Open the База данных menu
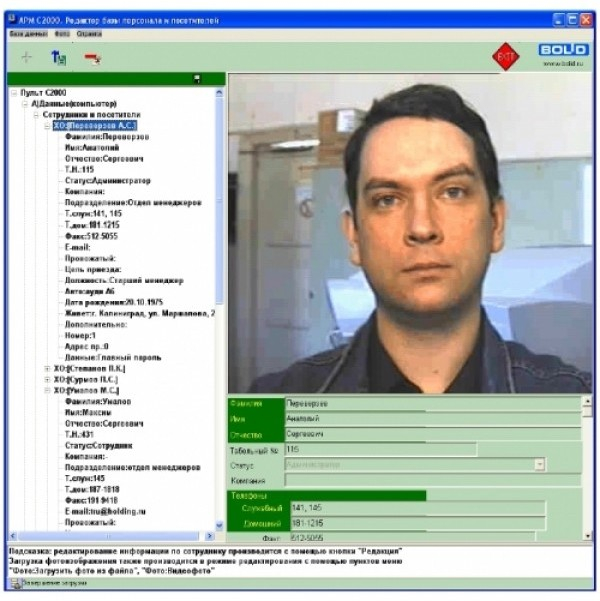This screenshot has height=601, width=600. (x=29, y=33)
